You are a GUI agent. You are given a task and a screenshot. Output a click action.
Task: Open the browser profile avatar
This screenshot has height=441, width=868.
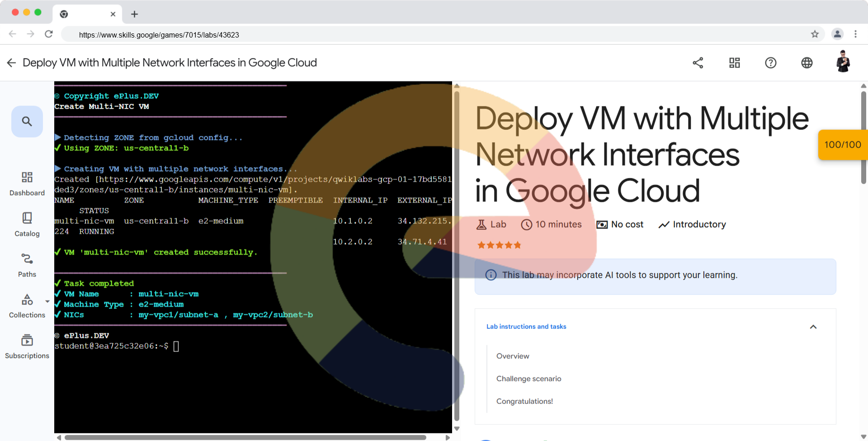837,34
